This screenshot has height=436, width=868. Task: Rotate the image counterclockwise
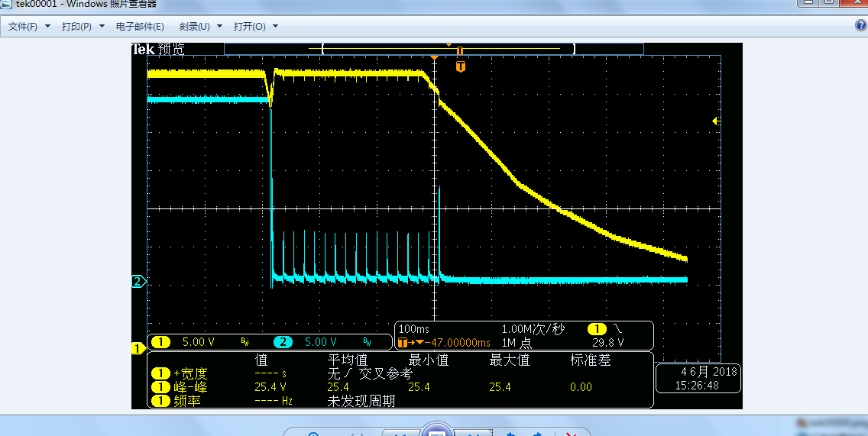pyautogui.click(x=510, y=433)
